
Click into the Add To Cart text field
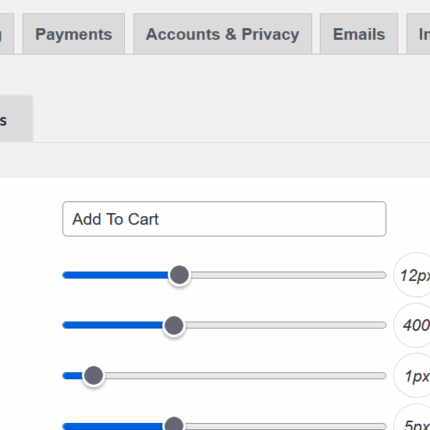point(224,219)
